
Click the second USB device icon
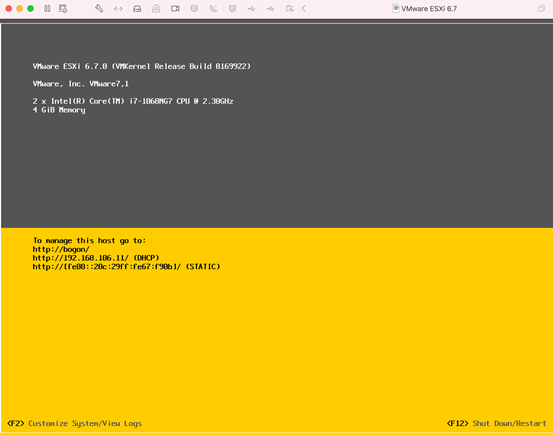click(x=271, y=8)
